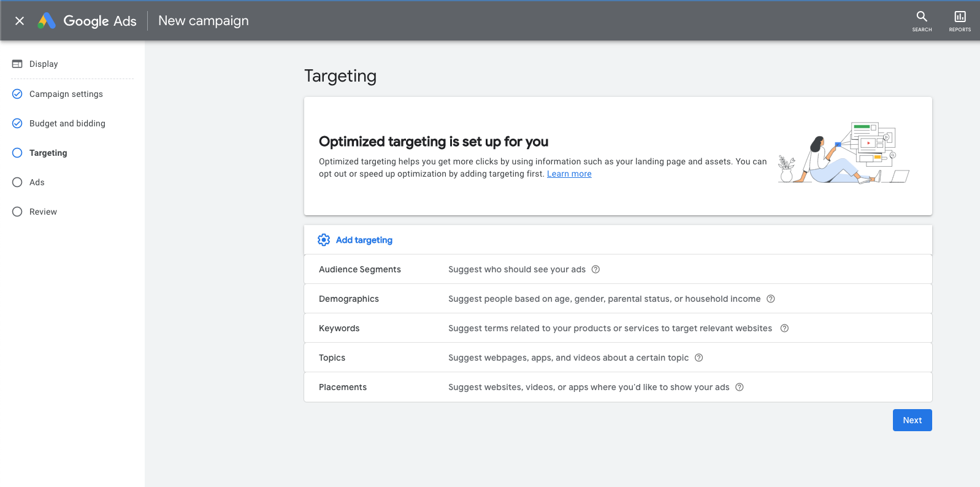The width and height of the screenshot is (980, 487).
Task: Expand the Keywords targeting row
Action: tap(339, 328)
